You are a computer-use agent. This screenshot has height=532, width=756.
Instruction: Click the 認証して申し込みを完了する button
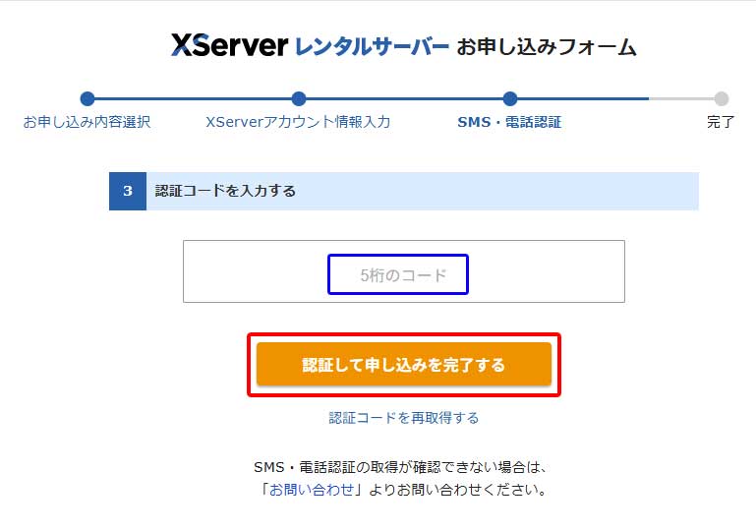pyautogui.click(x=403, y=364)
